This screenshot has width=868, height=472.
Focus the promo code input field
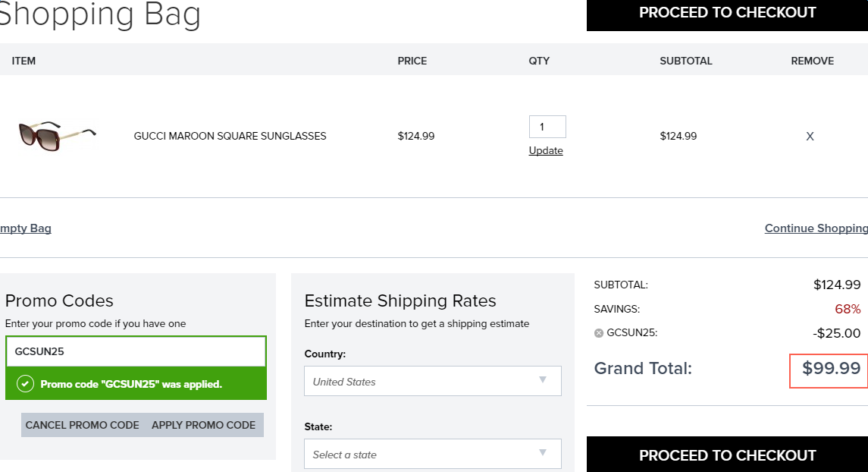click(x=136, y=351)
